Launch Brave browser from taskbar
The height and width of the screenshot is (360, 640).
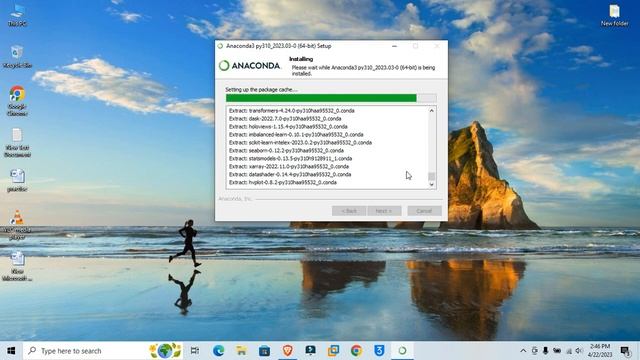(287, 351)
